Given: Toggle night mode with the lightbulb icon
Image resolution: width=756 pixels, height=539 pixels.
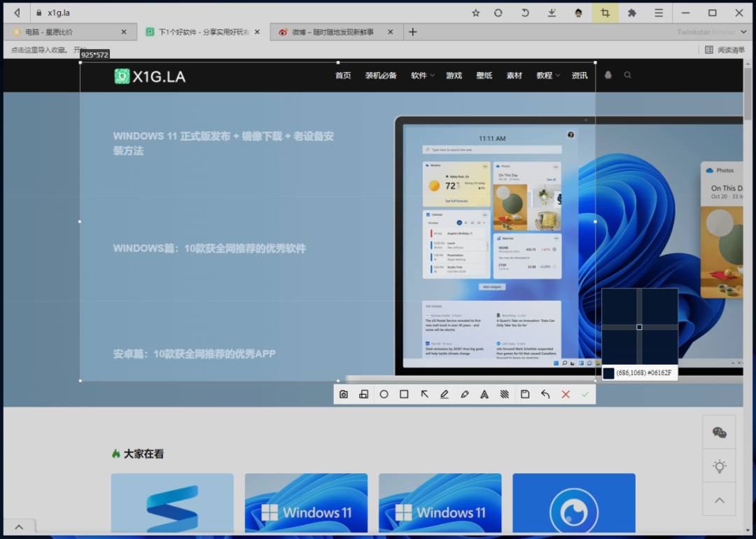Looking at the screenshot, I should 718,466.
